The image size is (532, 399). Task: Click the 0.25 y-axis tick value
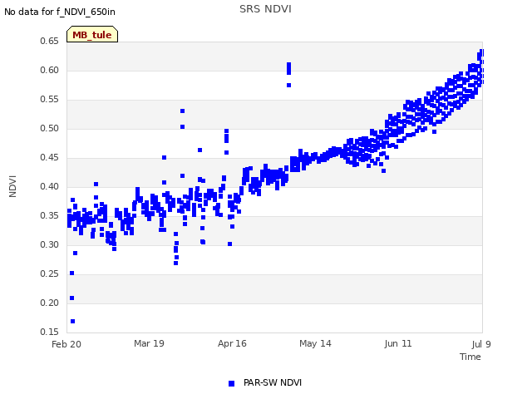(x=50, y=273)
